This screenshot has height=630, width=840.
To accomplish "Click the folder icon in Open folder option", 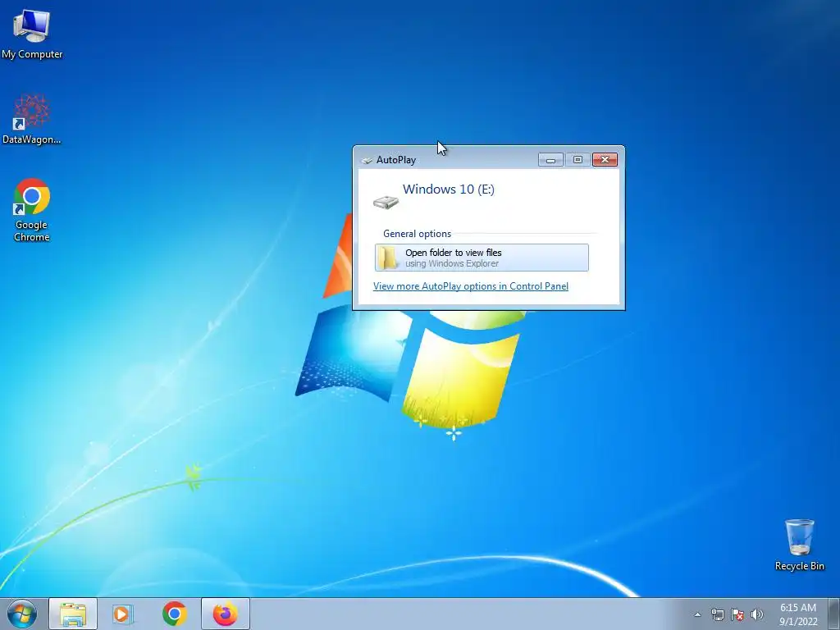I will pos(387,258).
